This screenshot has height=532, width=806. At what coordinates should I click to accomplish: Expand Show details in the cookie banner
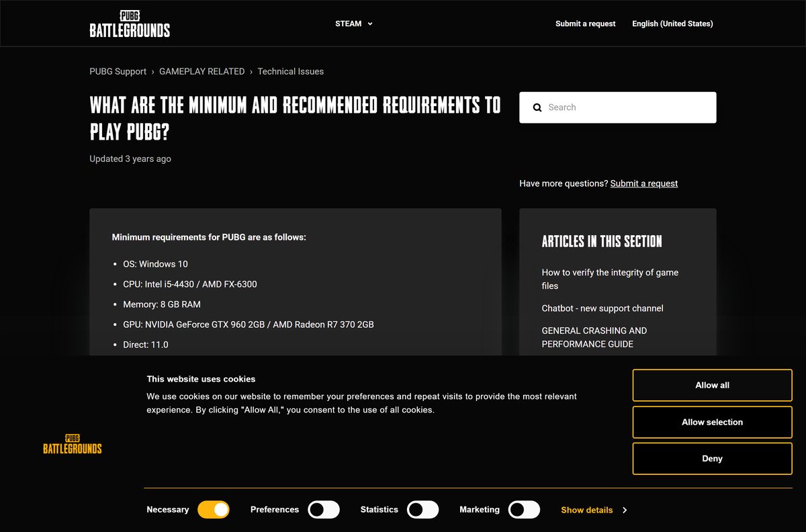[587, 510]
